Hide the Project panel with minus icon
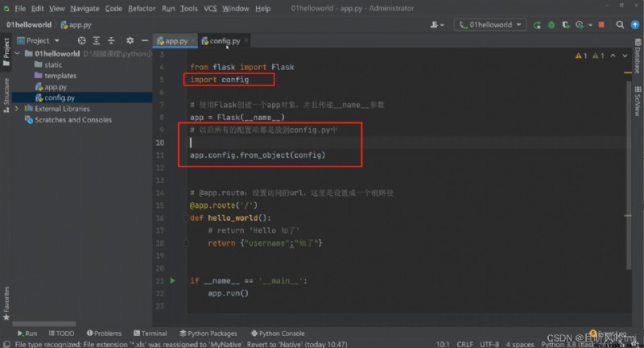 (145, 40)
